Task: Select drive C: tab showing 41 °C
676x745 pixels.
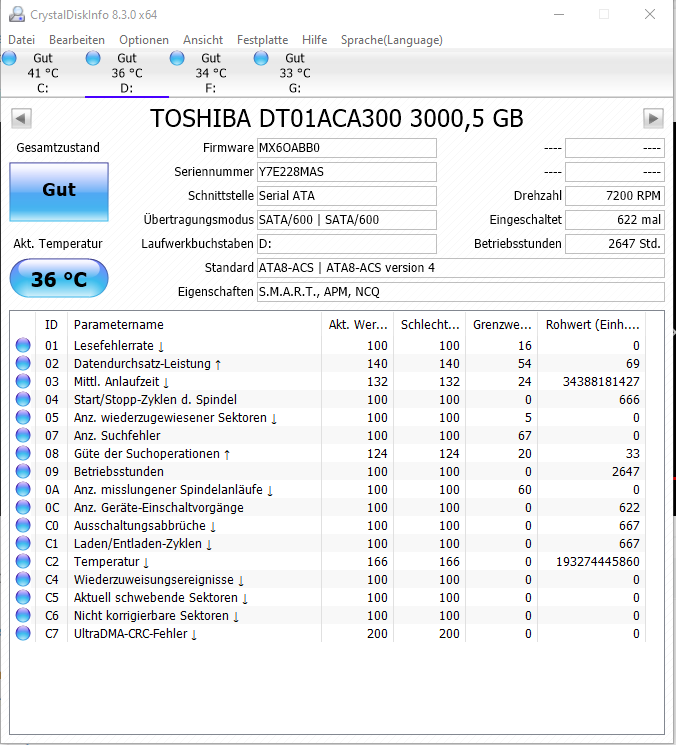Action: click(42, 73)
